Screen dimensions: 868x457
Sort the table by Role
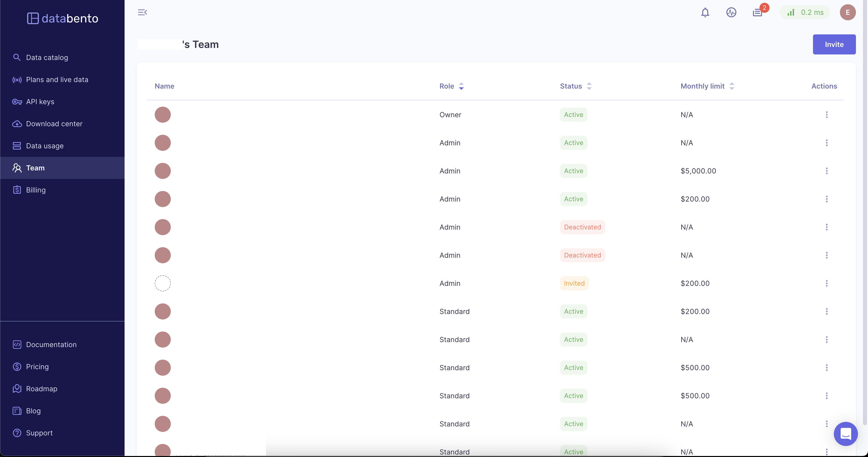pos(461,86)
